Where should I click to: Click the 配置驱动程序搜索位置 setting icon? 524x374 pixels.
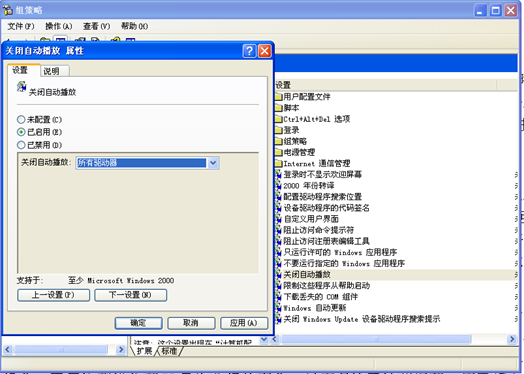279,197
